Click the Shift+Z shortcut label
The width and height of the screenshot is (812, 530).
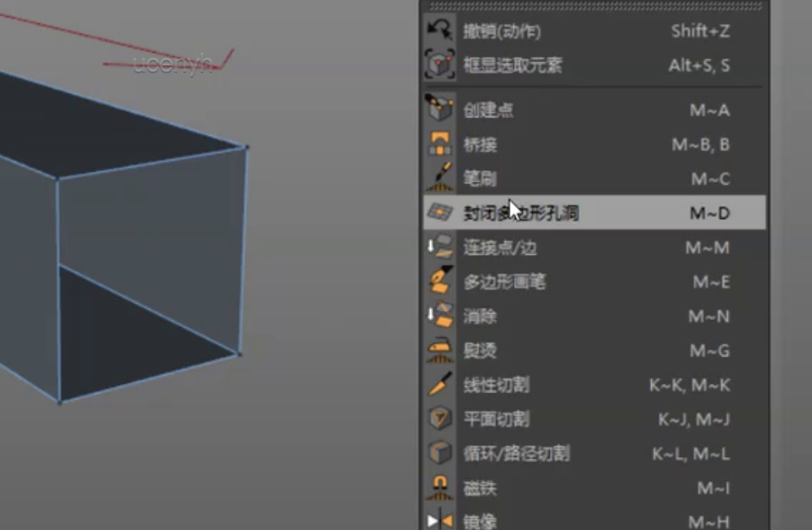point(701,31)
